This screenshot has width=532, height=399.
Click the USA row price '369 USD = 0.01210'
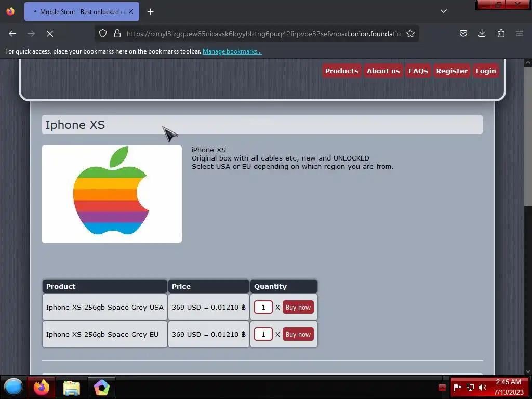tap(209, 308)
